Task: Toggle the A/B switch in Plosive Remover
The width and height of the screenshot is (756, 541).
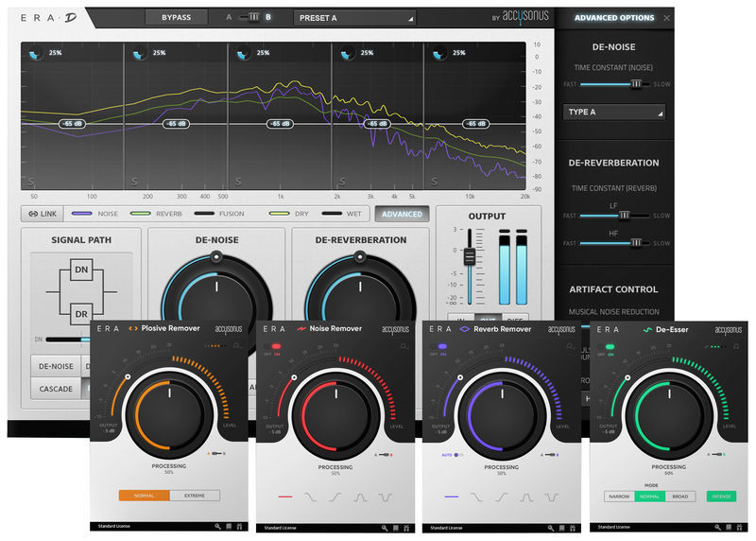Action: tap(216, 454)
